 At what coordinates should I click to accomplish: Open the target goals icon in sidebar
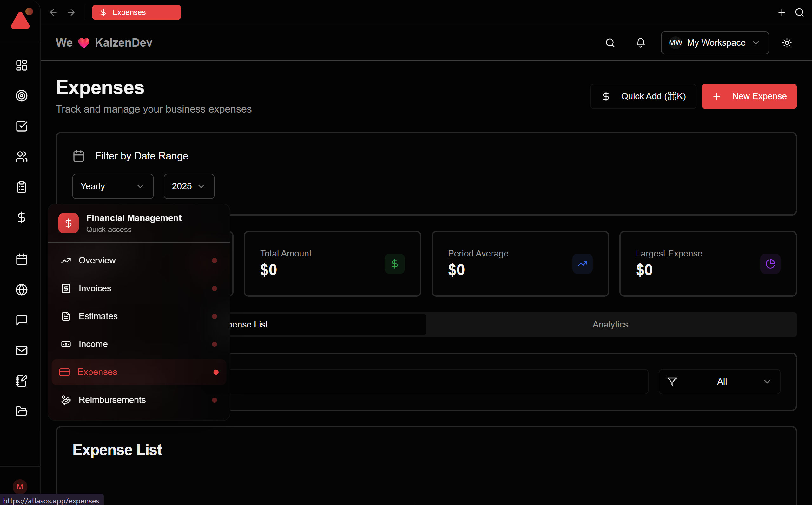pyautogui.click(x=21, y=95)
